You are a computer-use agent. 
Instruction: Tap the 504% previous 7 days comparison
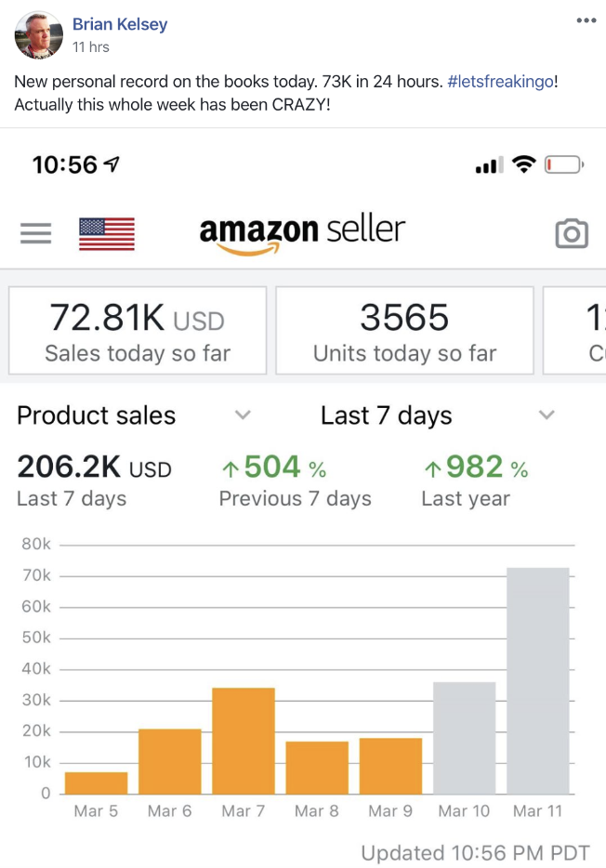(295, 480)
